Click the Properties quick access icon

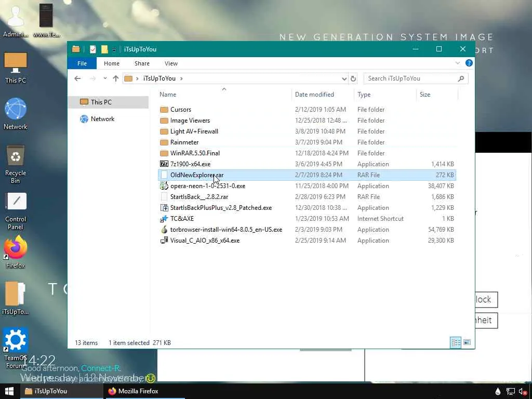92,49
